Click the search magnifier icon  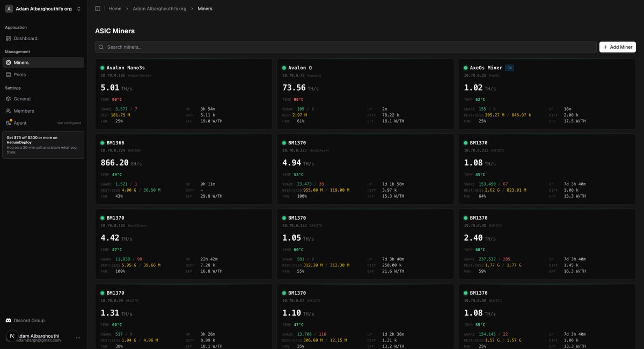pyautogui.click(x=101, y=47)
